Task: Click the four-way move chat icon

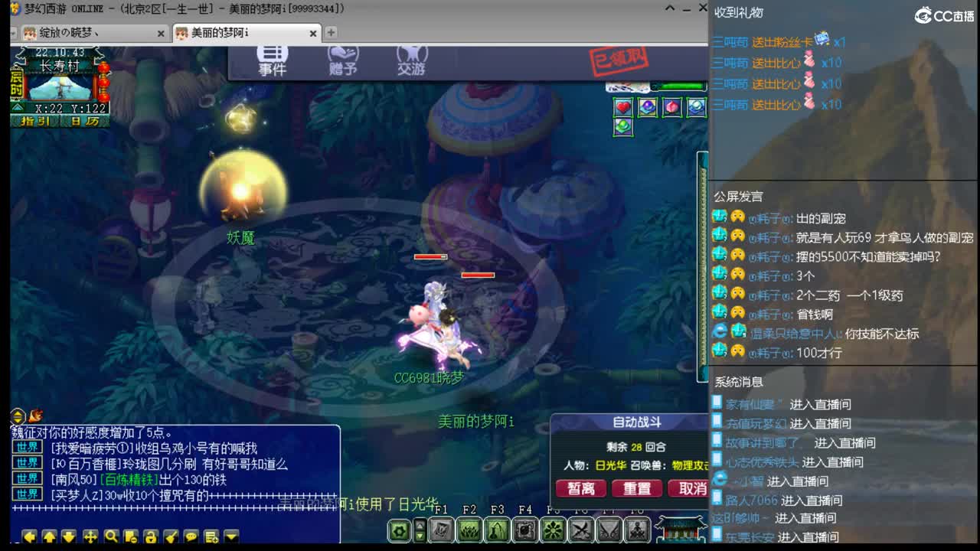Action: click(90, 537)
